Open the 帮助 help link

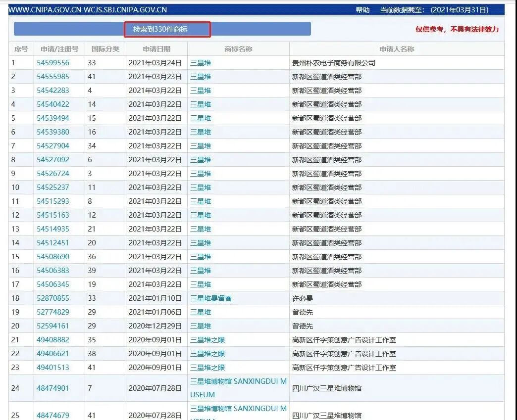(x=362, y=10)
